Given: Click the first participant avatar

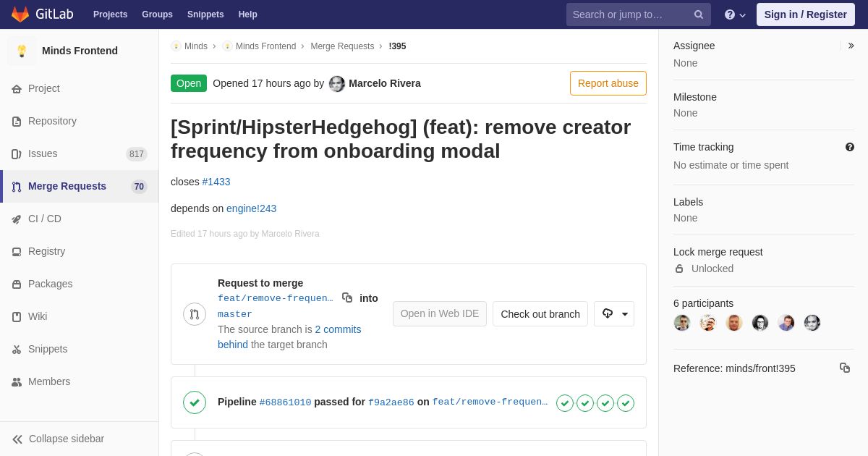Looking at the screenshot, I should point(682,323).
